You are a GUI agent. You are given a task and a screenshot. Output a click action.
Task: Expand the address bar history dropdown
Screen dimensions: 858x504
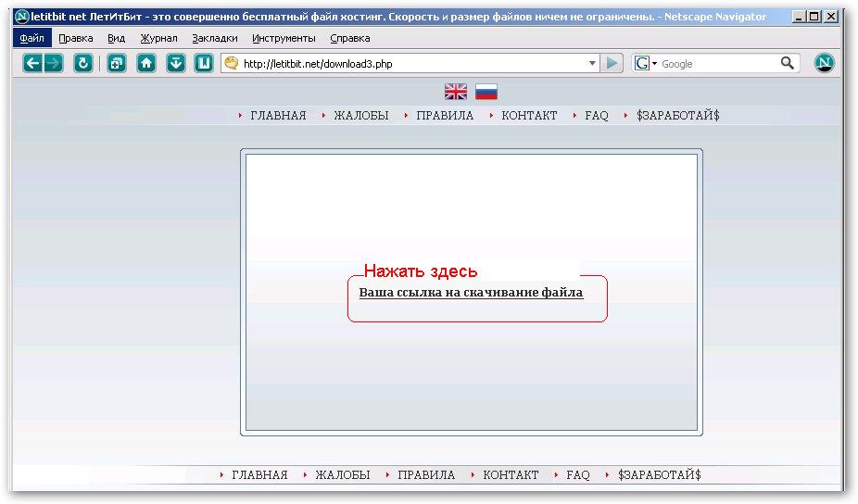click(592, 64)
